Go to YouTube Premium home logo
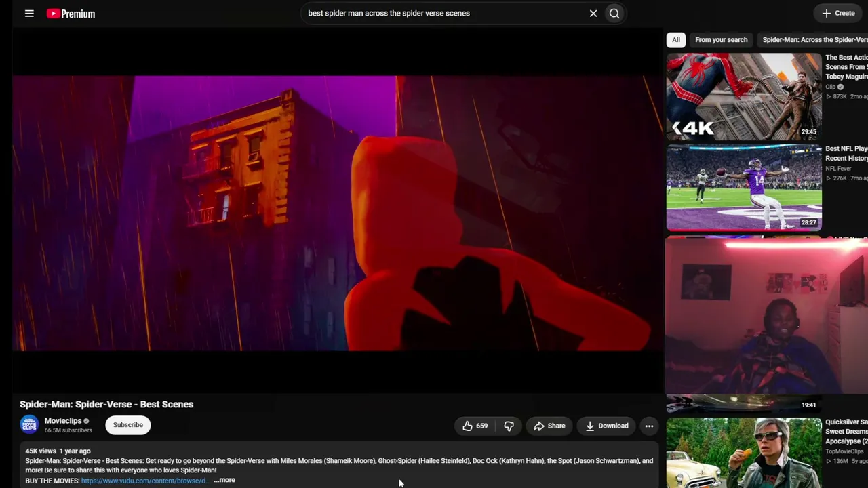The height and width of the screenshot is (488, 868). pos(71,14)
